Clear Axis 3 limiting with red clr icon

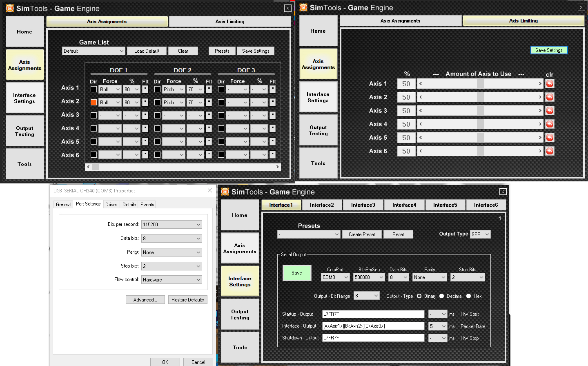coord(550,111)
